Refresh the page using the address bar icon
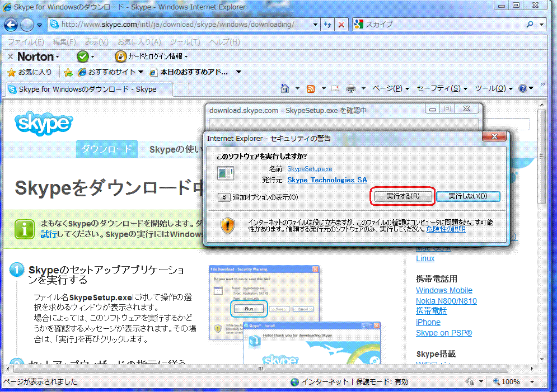The height and width of the screenshot is (392, 557). (x=327, y=25)
